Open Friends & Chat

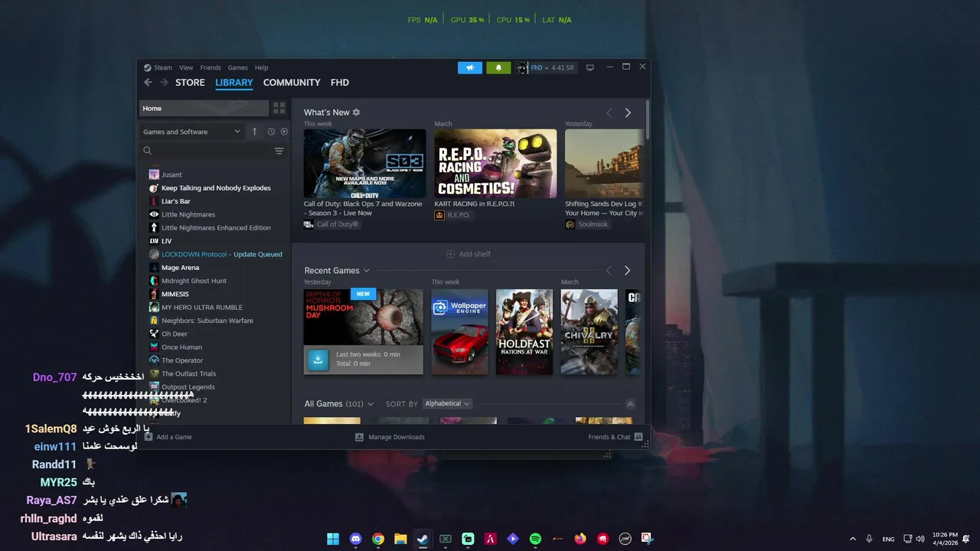pyautogui.click(x=616, y=437)
